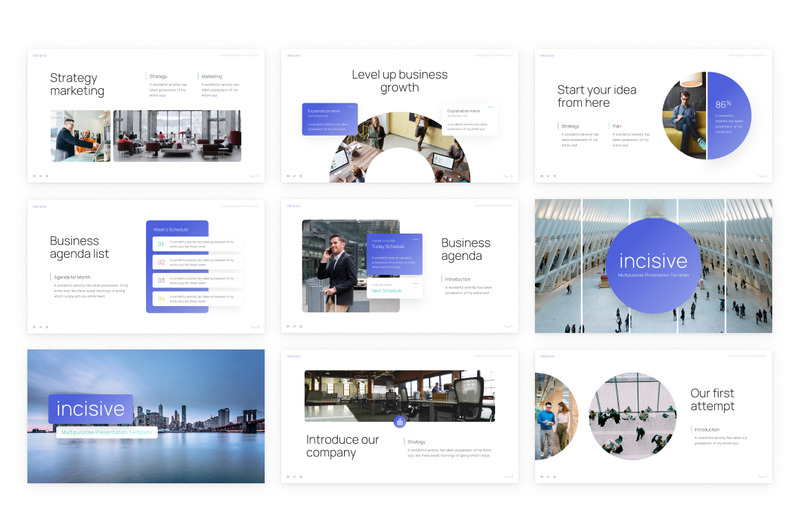Open the incisive city skyline cover slide
800x532 pixels.
pyautogui.click(x=146, y=416)
